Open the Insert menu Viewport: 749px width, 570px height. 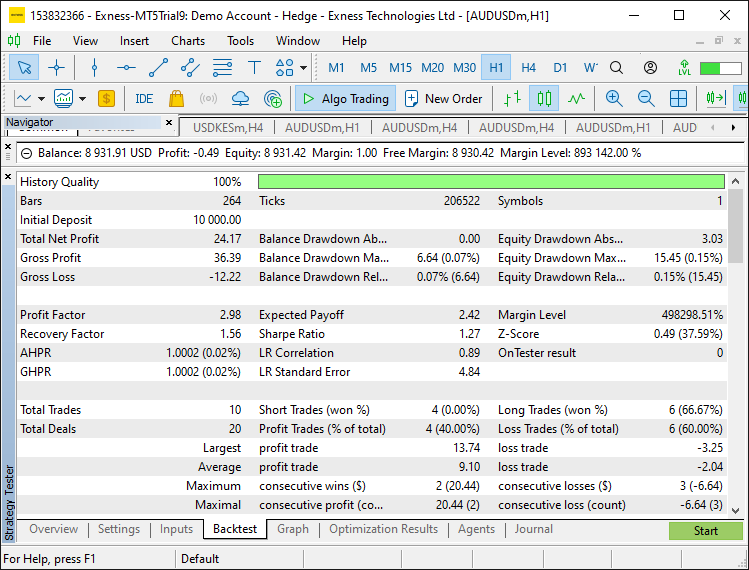point(134,41)
